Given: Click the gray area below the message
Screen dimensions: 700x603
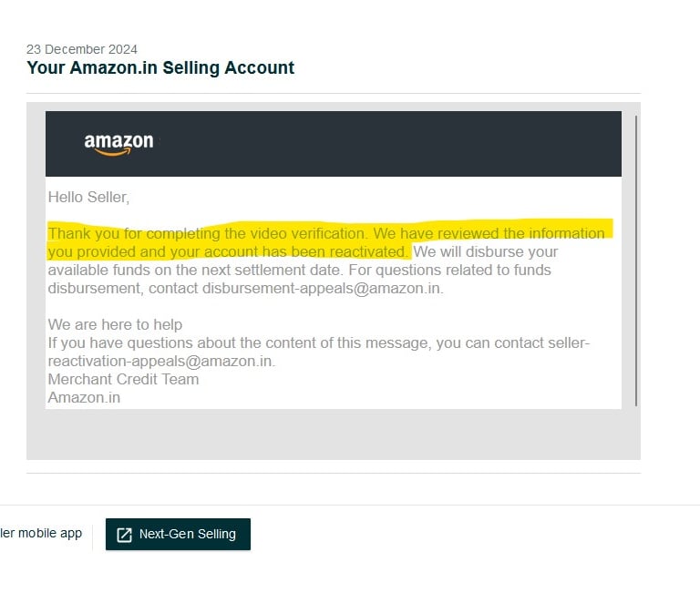Looking at the screenshot, I should 333,434.
